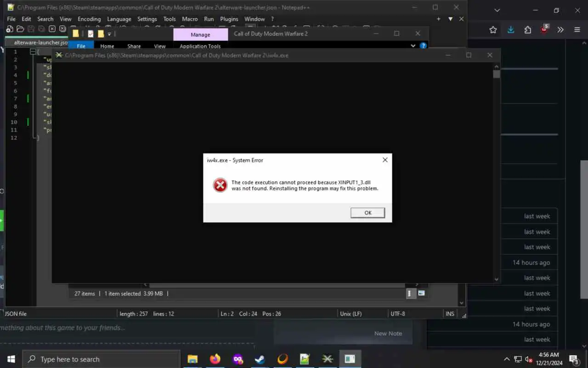Click the bookmark star icon in browser
Viewport: 588px width, 368px height.
(493, 30)
